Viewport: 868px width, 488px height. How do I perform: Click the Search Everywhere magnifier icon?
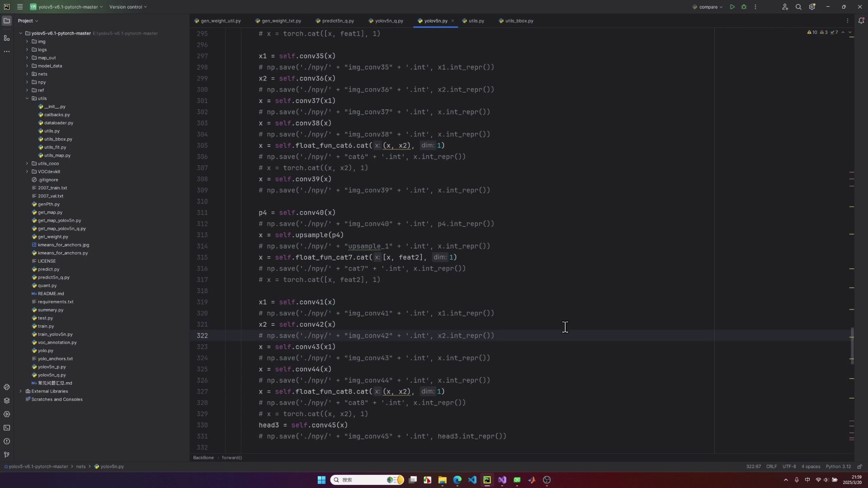click(x=798, y=7)
